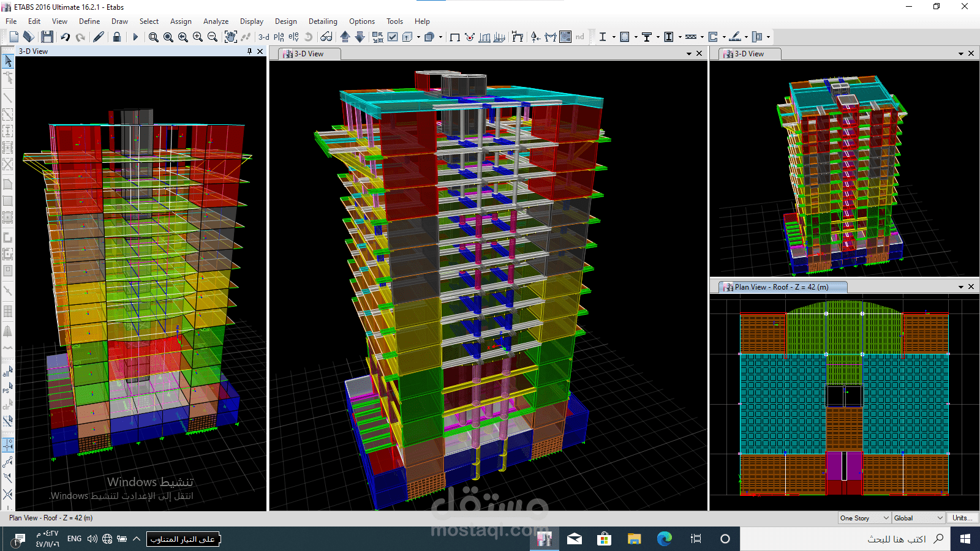Select the Pan hand tool
This screenshot has width=980, height=551.
(x=230, y=37)
